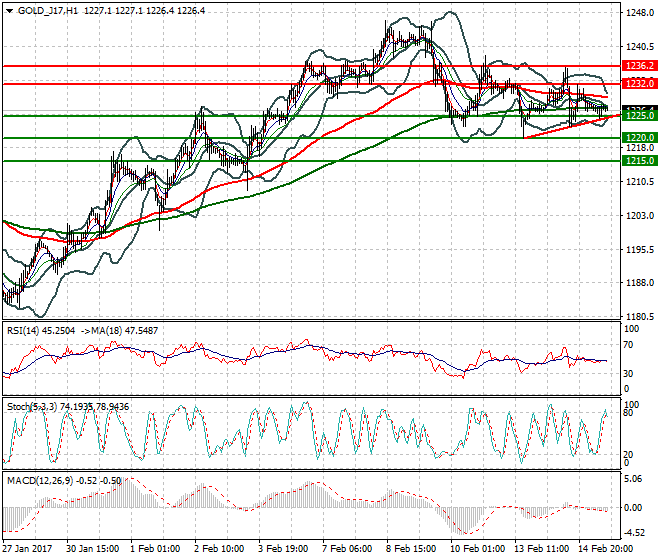Click the 20 level on the Stochastic scale
The width and height of the screenshot is (660, 560).
pos(628,455)
